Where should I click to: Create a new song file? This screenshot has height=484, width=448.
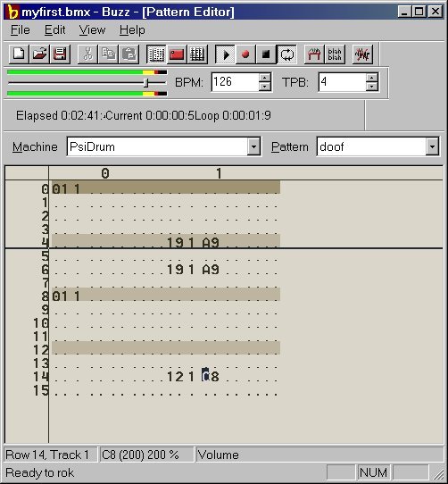pyautogui.click(x=19, y=54)
